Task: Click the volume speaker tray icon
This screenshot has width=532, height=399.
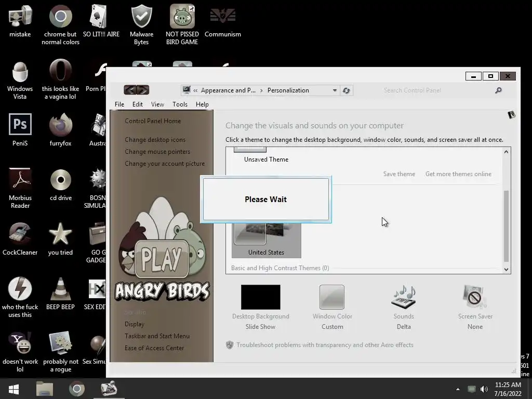Action: click(x=484, y=389)
